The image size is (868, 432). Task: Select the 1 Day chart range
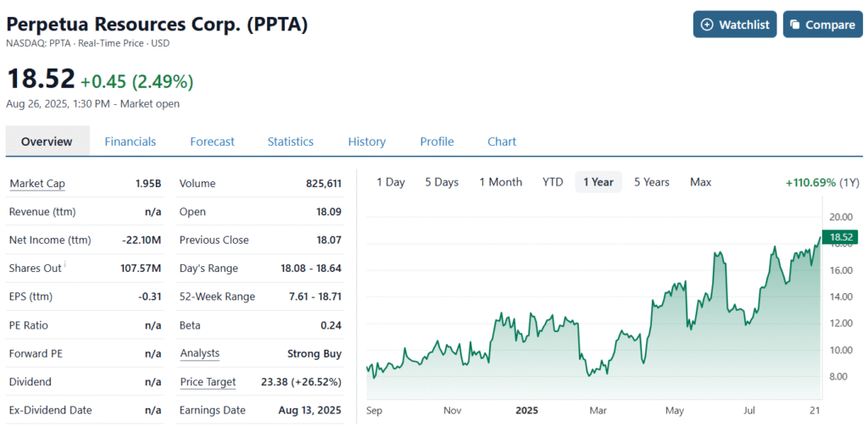[x=391, y=182]
